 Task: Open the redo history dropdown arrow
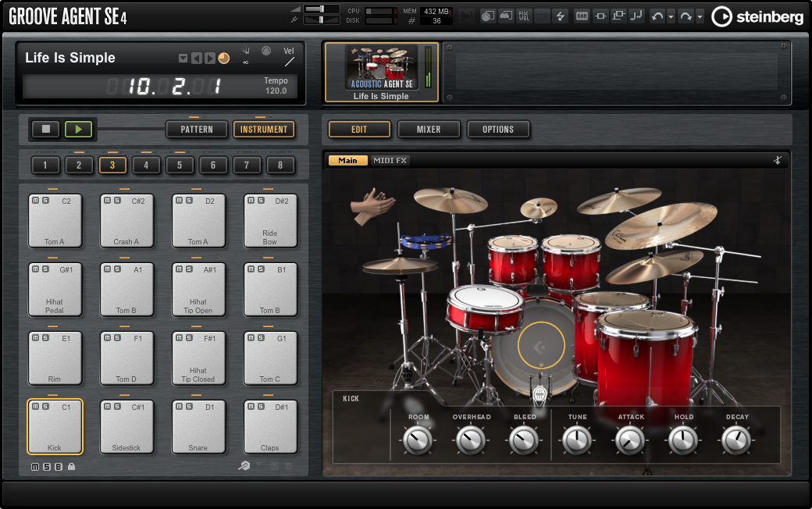[700, 16]
